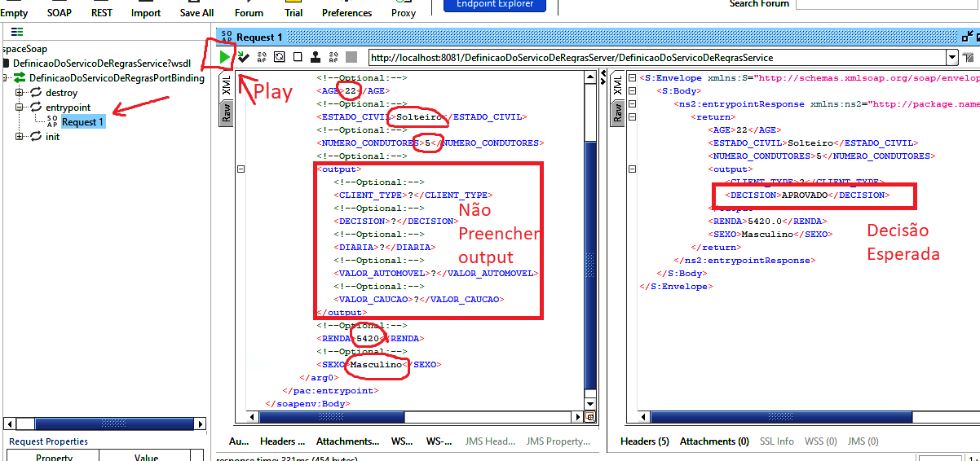Open the response Headers (5) tab
Image resolution: width=980 pixels, height=461 pixels.
click(644, 441)
